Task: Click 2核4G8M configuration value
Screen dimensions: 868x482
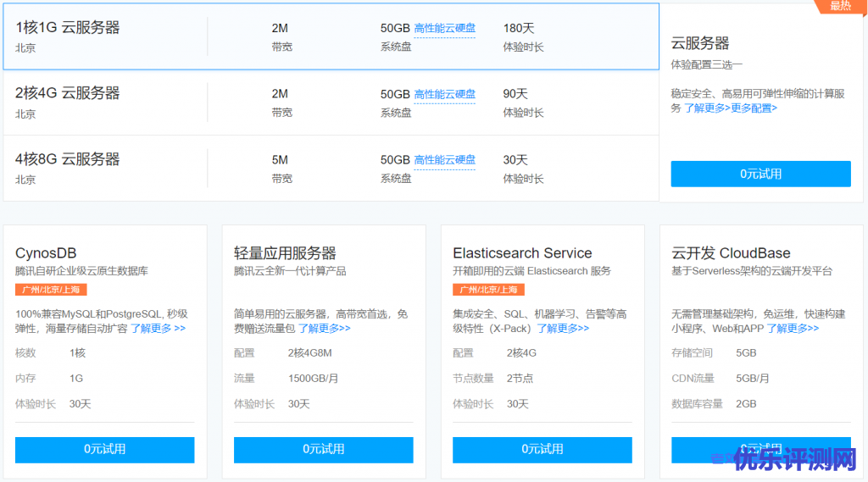Action: point(309,353)
